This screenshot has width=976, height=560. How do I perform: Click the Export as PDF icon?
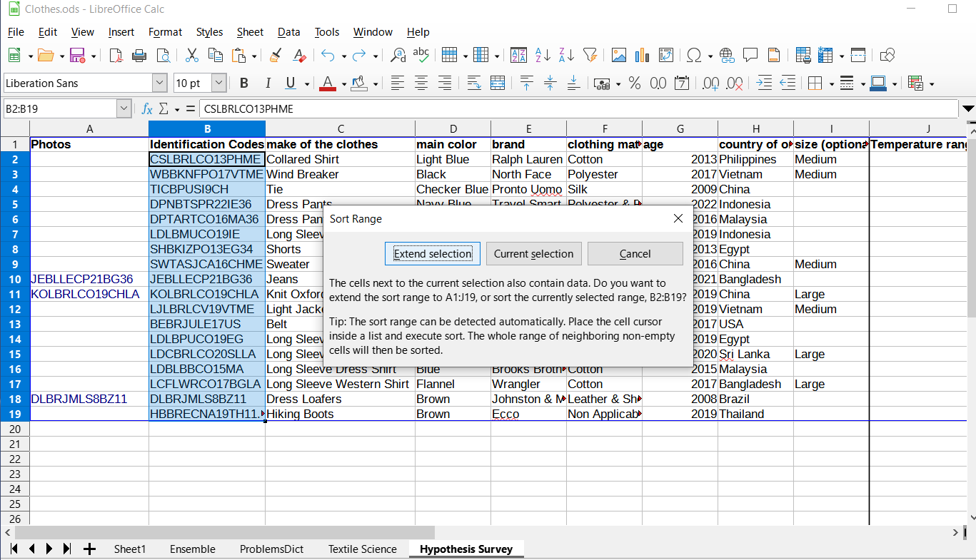pyautogui.click(x=116, y=55)
